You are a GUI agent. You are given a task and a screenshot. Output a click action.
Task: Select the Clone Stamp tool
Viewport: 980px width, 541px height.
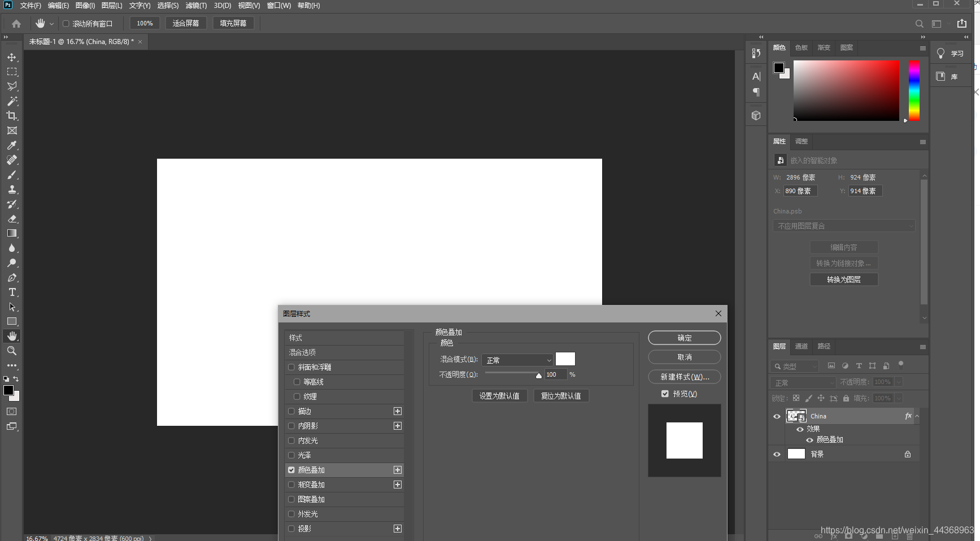tap(12, 189)
